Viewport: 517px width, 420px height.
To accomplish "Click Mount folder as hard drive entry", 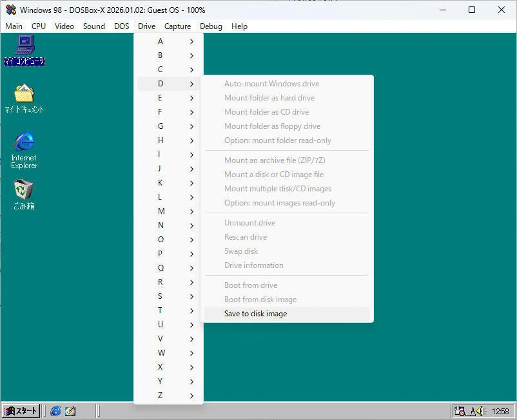I will click(x=287, y=98).
